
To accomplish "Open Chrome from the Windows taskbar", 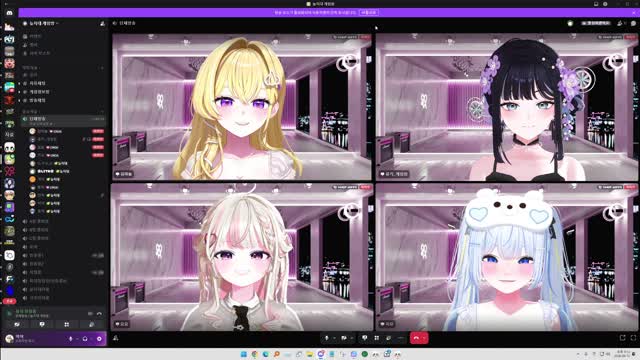I will pos(255,354).
